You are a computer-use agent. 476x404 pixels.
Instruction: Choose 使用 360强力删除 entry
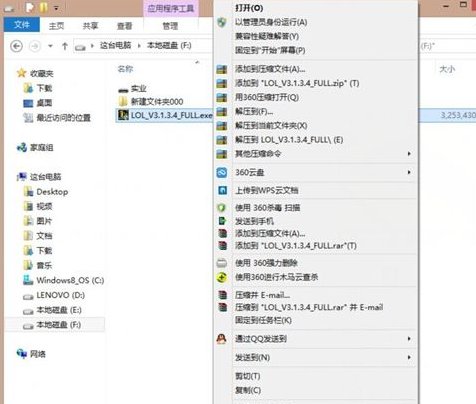(x=315, y=263)
